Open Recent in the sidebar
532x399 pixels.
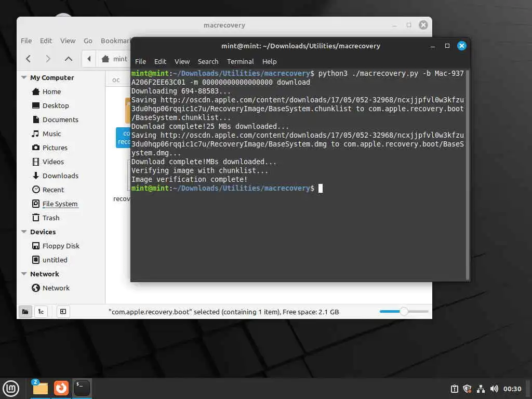pos(53,190)
